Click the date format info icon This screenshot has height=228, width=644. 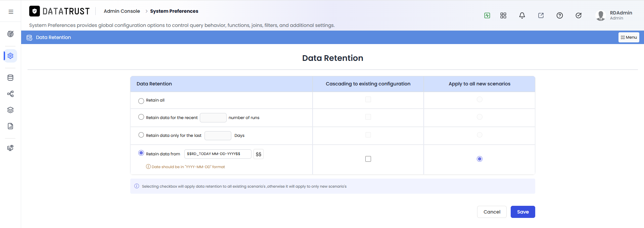point(148,166)
